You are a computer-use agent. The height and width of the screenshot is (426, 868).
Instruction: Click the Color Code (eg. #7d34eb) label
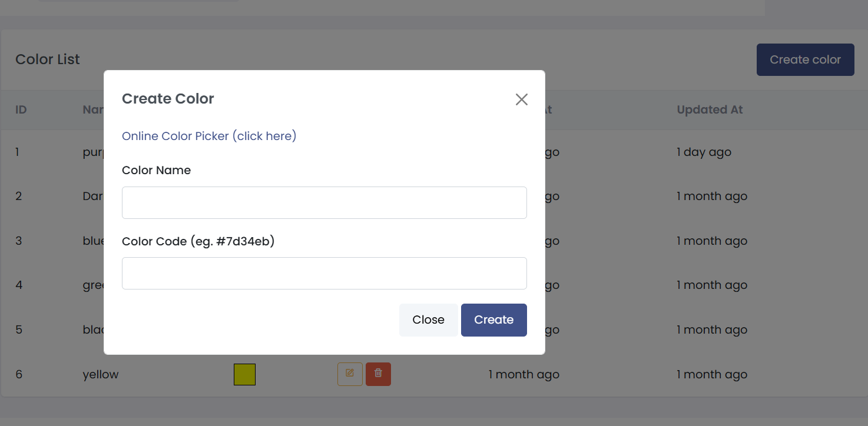[198, 241]
